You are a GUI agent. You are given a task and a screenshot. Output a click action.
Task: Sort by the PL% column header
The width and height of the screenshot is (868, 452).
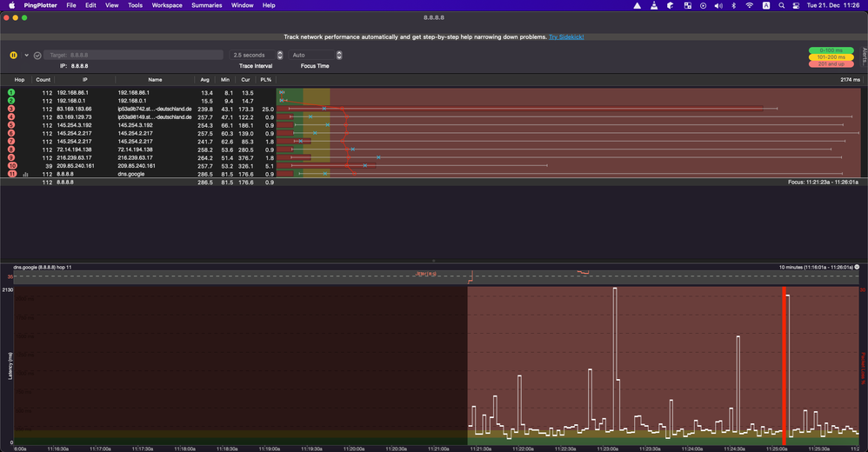266,80
